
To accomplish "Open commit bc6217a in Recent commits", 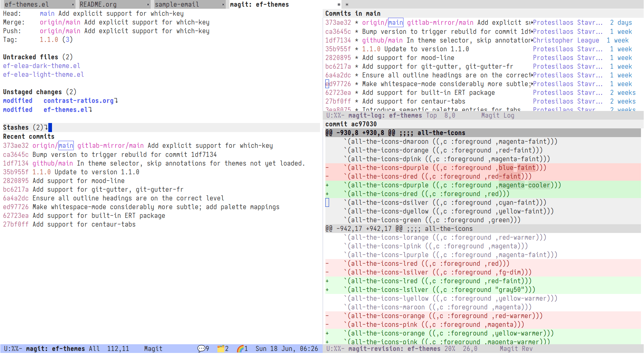I will click(x=16, y=189).
